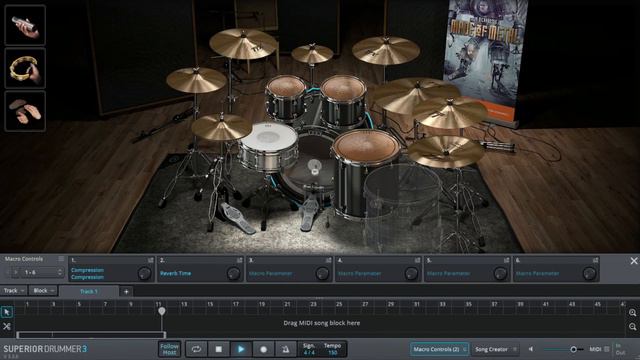This screenshot has height=360, width=640.
Task: Open settings icon of macro slot 5
Action: coord(507,260)
